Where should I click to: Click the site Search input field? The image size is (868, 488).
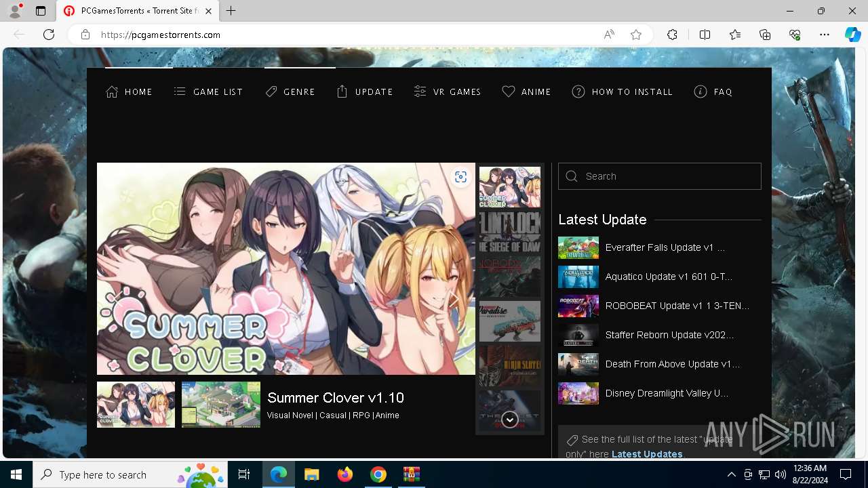coord(660,176)
